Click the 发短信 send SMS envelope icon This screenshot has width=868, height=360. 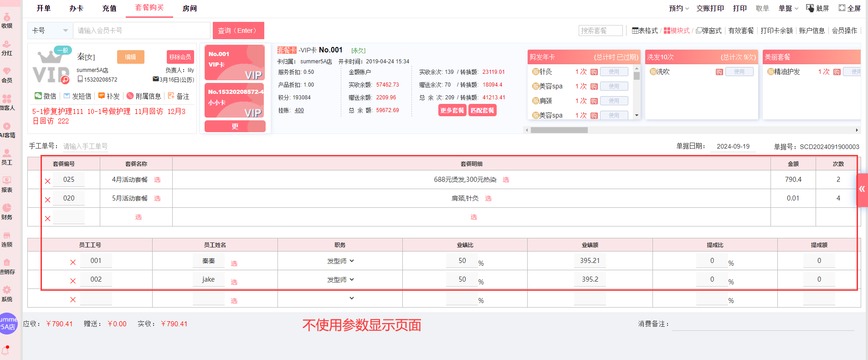click(x=67, y=96)
